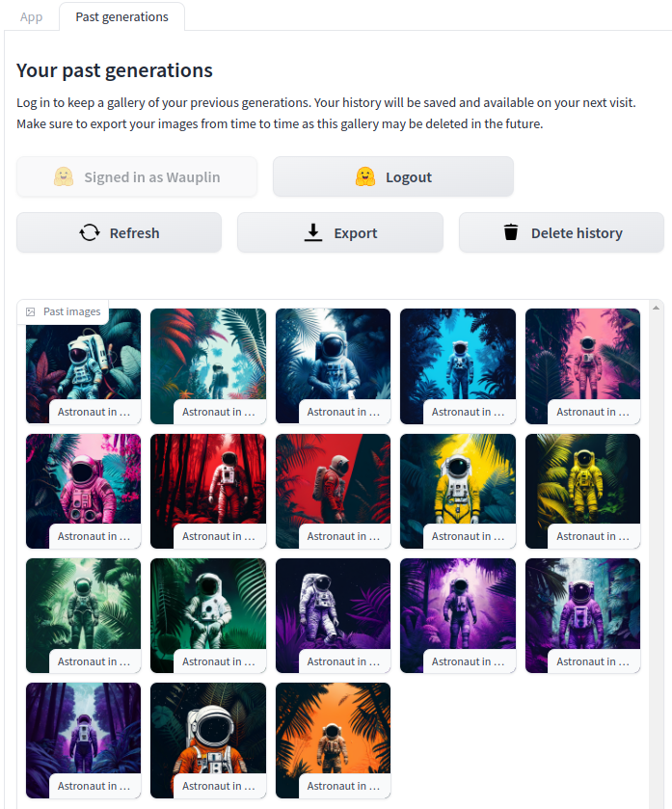Click the emoji icon beside Signed in as Wauplin
672x809 pixels.
point(64,177)
